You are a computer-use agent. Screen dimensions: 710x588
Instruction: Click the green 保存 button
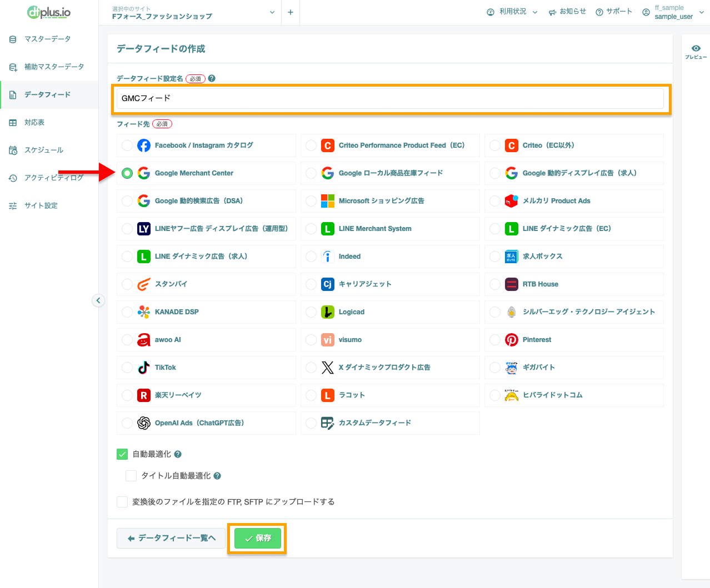pos(257,538)
